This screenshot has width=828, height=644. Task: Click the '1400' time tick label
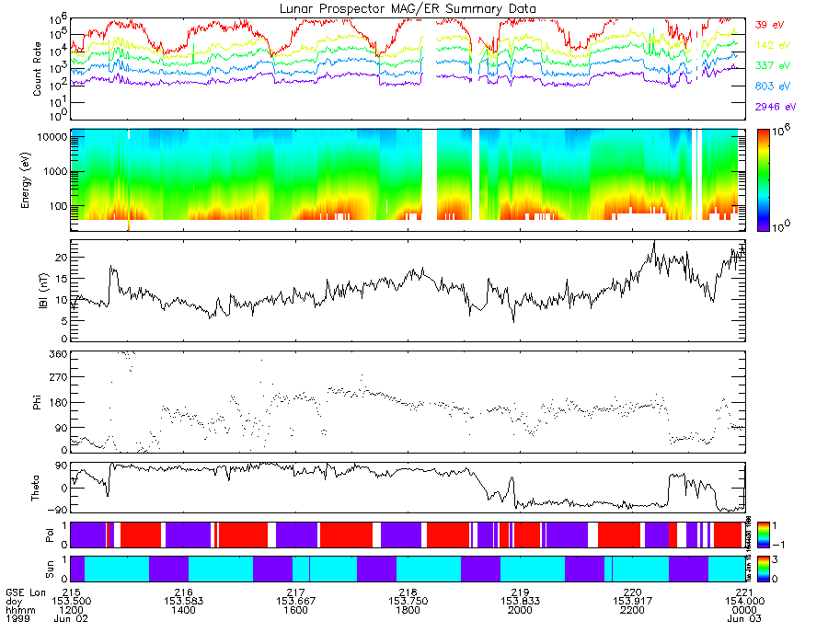tap(183, 610)
